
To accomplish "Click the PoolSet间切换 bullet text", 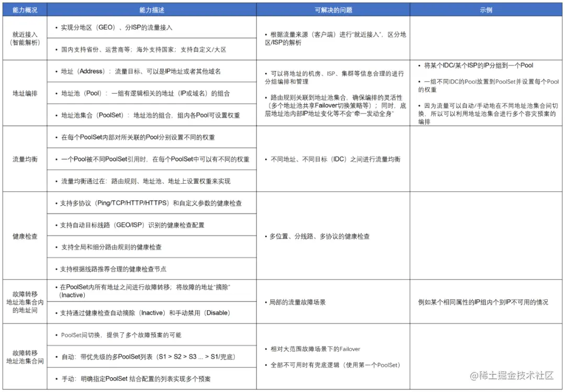I will (x=120, y=335).
